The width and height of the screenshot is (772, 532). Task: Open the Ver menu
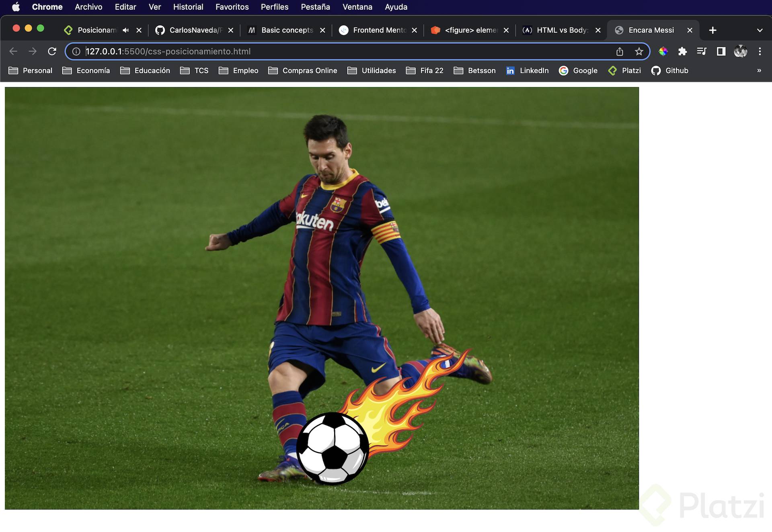click(154, 7)
